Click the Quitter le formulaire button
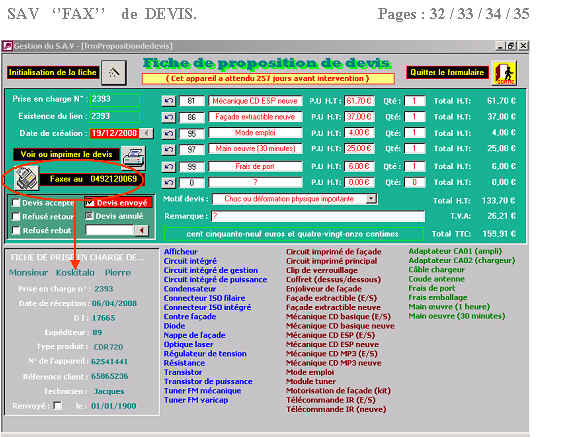The width and height of the screenshot is (568, 437). 447,72
